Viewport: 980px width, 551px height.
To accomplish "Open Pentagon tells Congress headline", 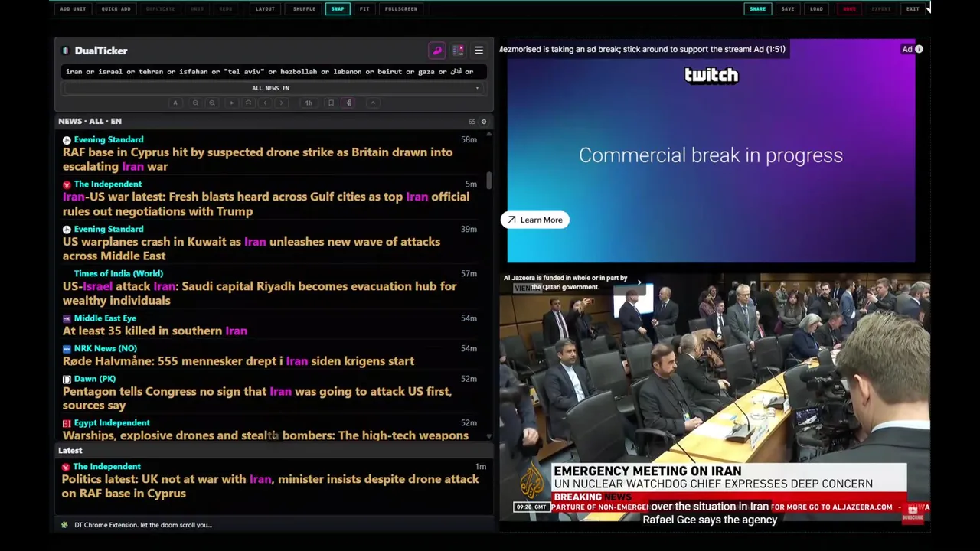I will [x=257, y=399].
